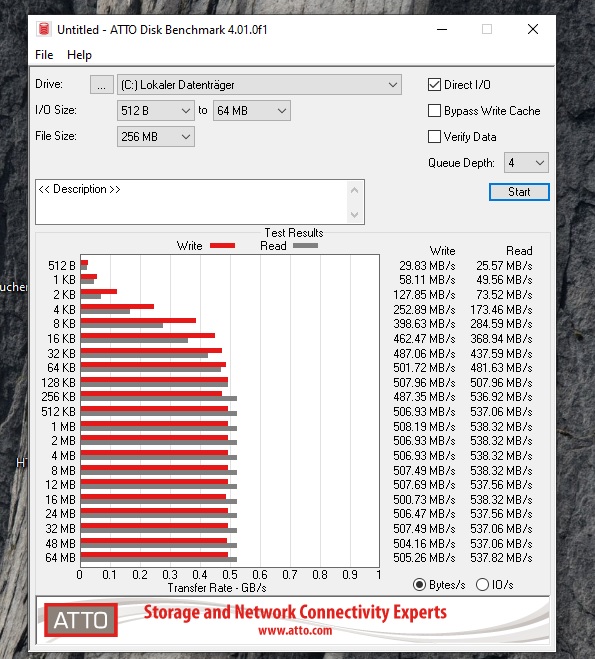595x659 pixels.
Task: Open the minimum I/O Size 512 B dropdown
Action: click(x=156, y=111)
